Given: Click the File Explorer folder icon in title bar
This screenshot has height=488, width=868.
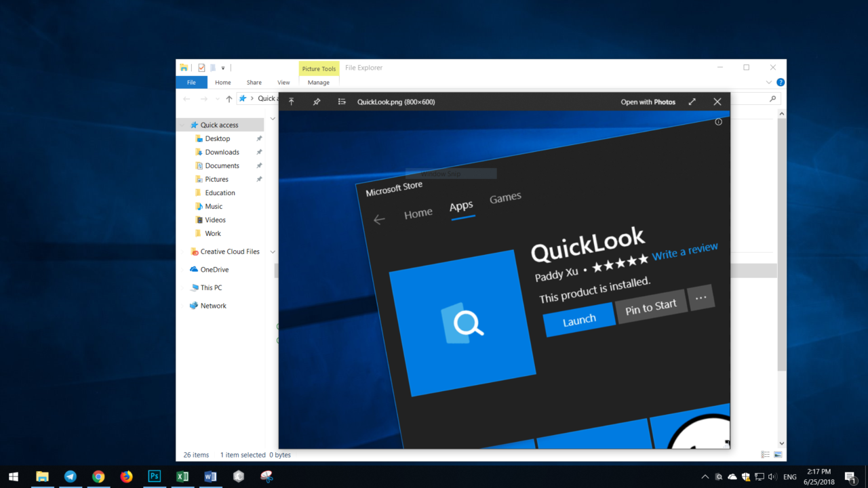Looking at the screenshot, I should click(184, 68).
